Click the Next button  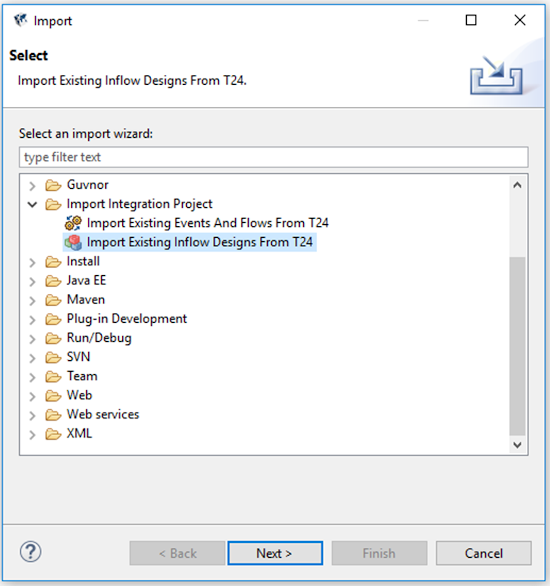[275, 553]
